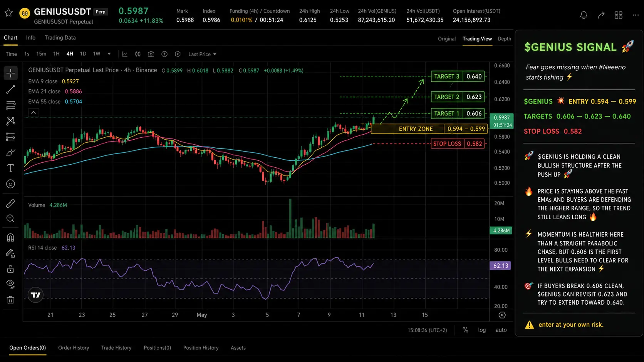Image resolution: width=644 pixels, height=362 pixels.
Task: Open the emoji sticker tool
Action: pyautogui.click(x=11, y=184)
